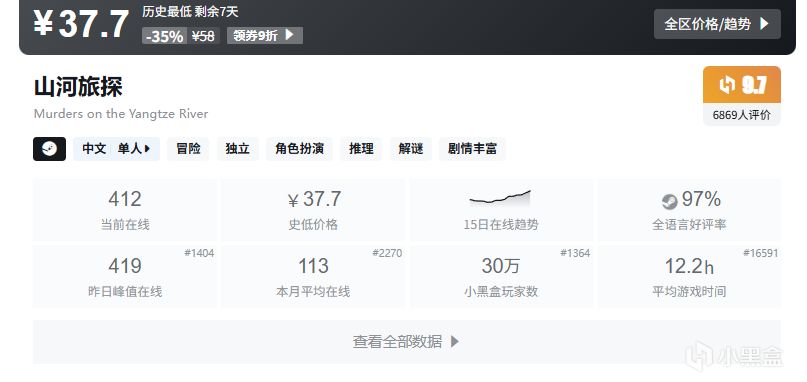Click the -35% discount badge
The height and width of the screenshot is (382, 807).
point(164,36)
